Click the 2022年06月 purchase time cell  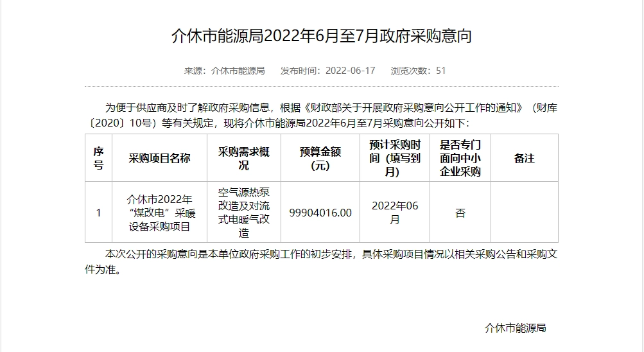[394, 213]
